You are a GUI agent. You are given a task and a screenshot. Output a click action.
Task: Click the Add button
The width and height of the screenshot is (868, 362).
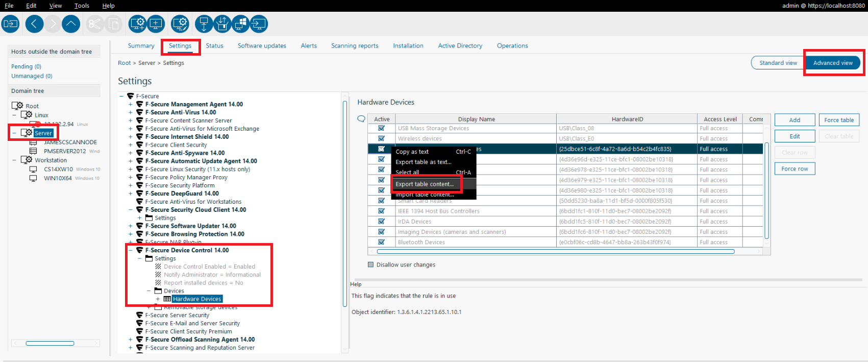click(x=795, y=120)
